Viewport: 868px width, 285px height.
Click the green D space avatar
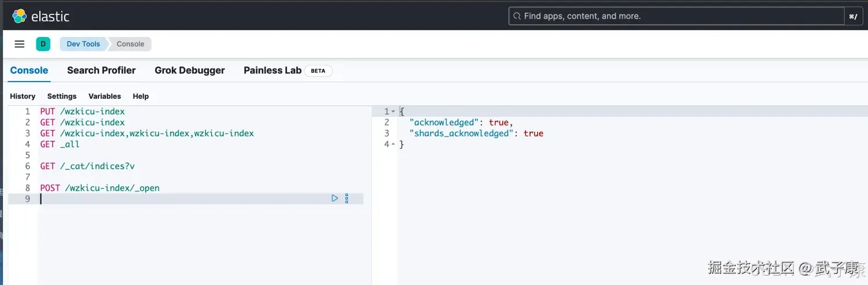[x=43, y=44]
